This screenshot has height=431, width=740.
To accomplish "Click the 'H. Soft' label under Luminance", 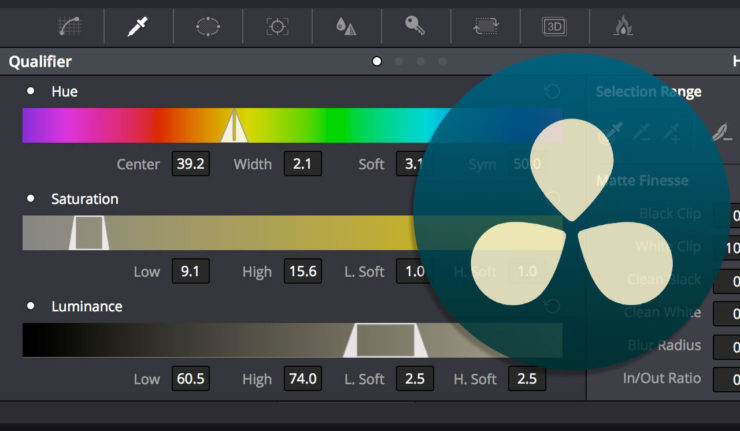I will tap(475, 379).
